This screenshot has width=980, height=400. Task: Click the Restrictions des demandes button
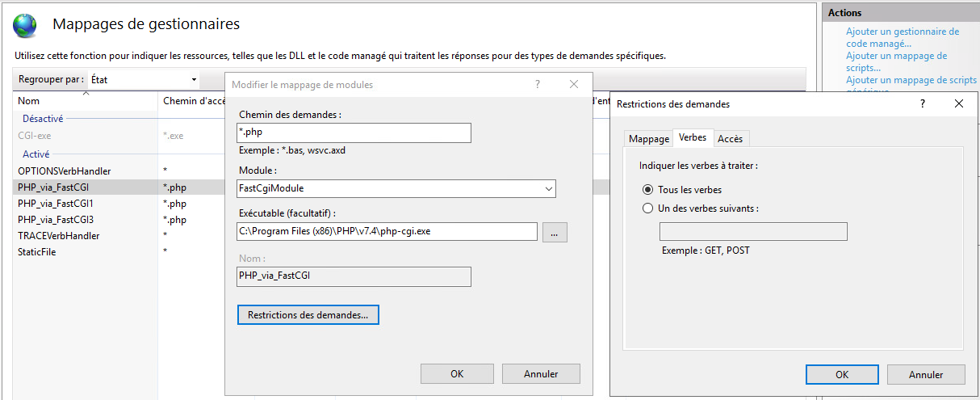pyautogui.click(x=308, y=315)
